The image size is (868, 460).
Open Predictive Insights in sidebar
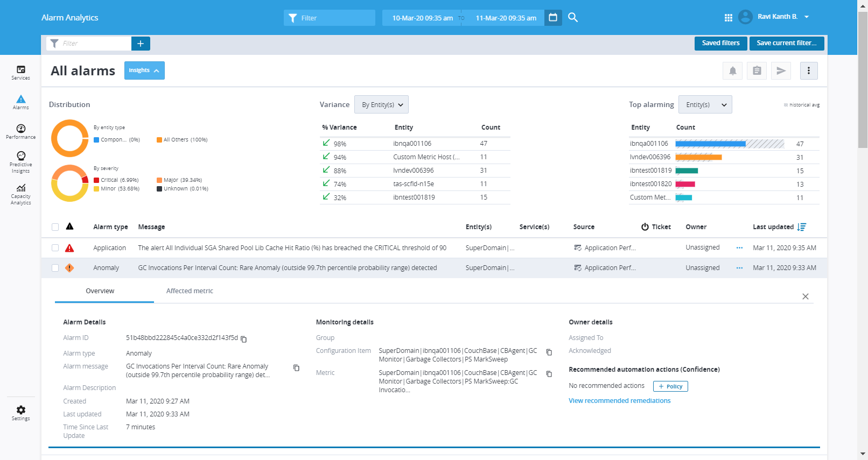pos(21,161)
